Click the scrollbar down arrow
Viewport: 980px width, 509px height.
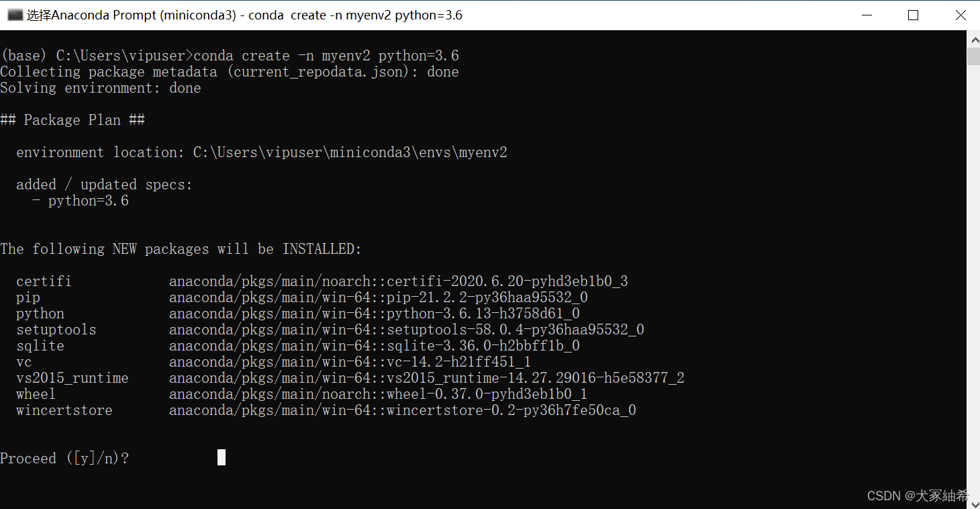click(973, 501)
